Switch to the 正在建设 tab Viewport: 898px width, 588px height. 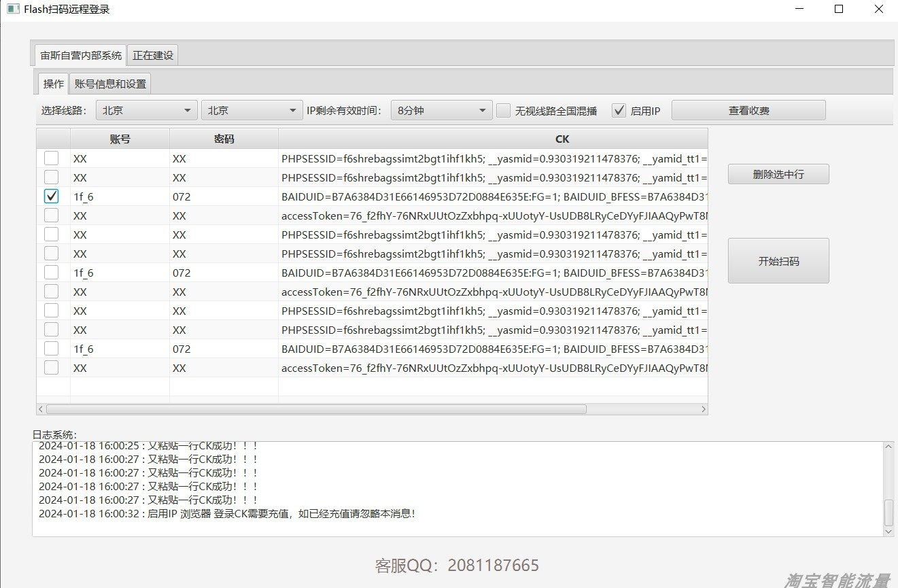point(152,55)
